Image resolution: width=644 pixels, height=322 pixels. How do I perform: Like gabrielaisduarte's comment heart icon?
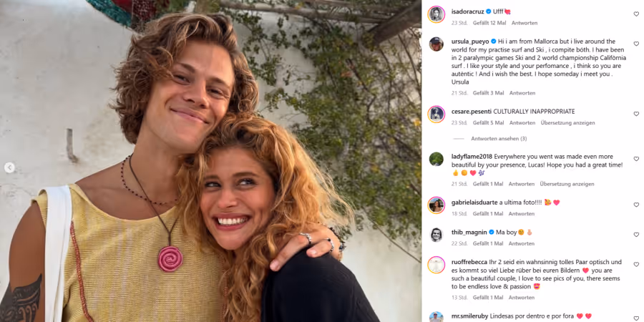tap(636, 205)
